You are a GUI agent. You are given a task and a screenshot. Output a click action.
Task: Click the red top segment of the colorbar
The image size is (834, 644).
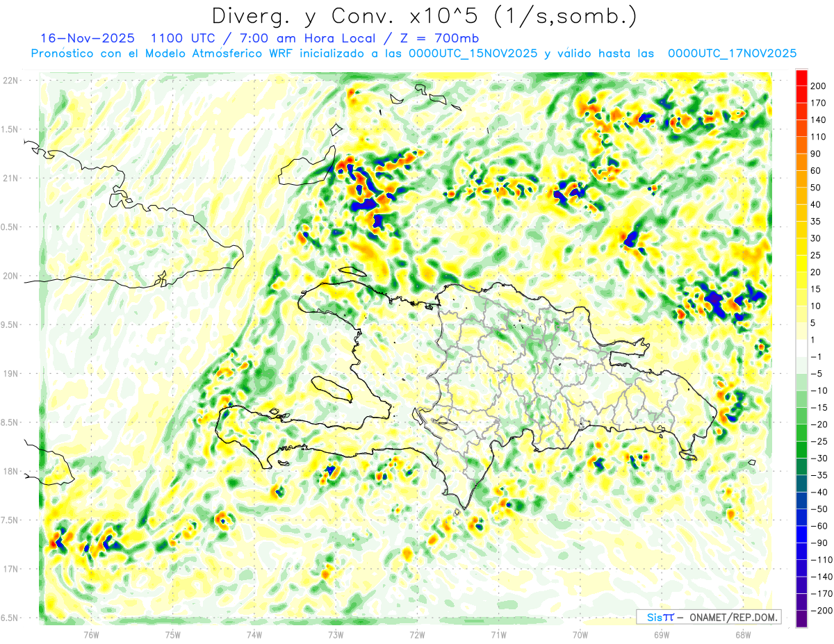point(801,77)
